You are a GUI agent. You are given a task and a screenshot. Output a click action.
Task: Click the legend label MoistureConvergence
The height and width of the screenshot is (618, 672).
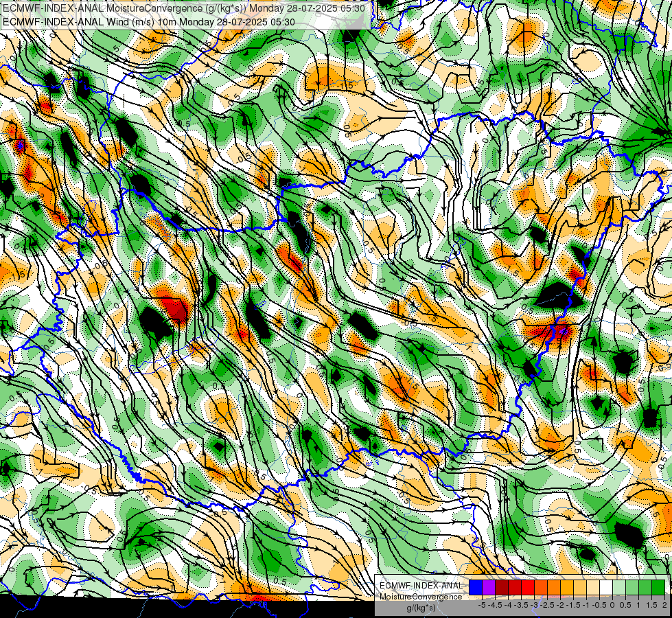click(x=421, y=597)
